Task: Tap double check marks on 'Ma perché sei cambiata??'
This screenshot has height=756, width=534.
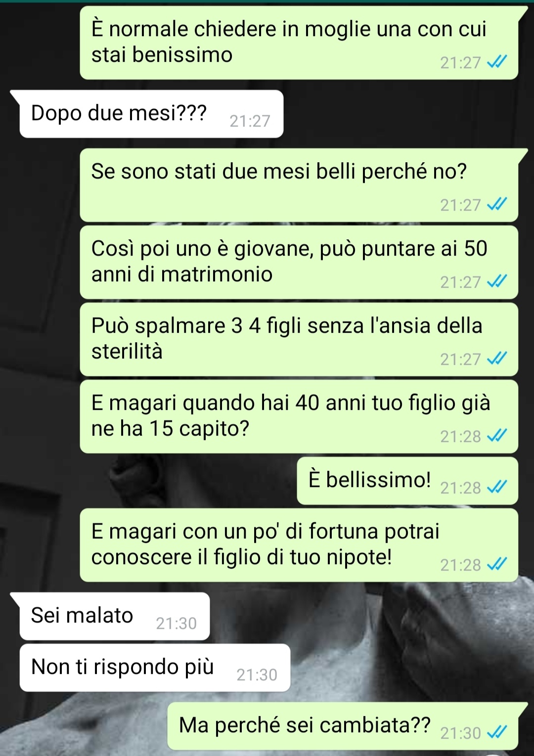Action: pos(497,732)
